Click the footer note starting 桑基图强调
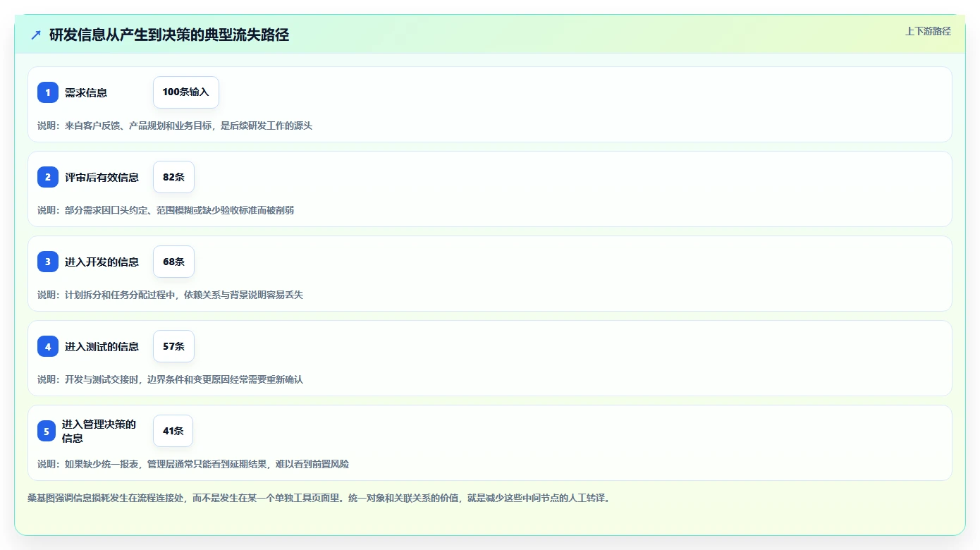980x550 pixels. tap(318, 498)
